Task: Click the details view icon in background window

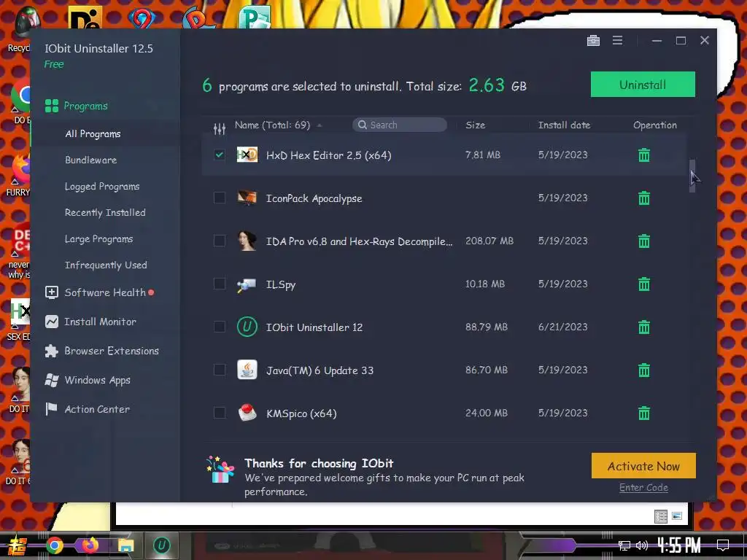Action: 661,517
